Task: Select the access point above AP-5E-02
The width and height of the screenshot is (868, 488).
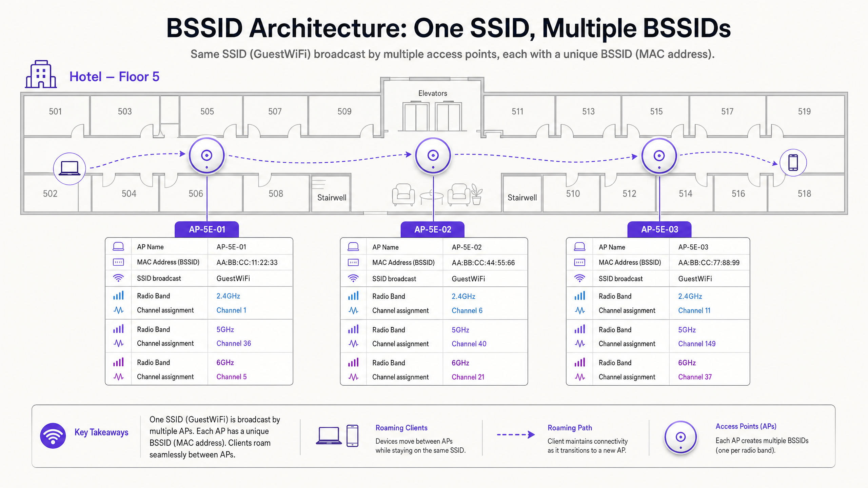Action: click(433, 156)
